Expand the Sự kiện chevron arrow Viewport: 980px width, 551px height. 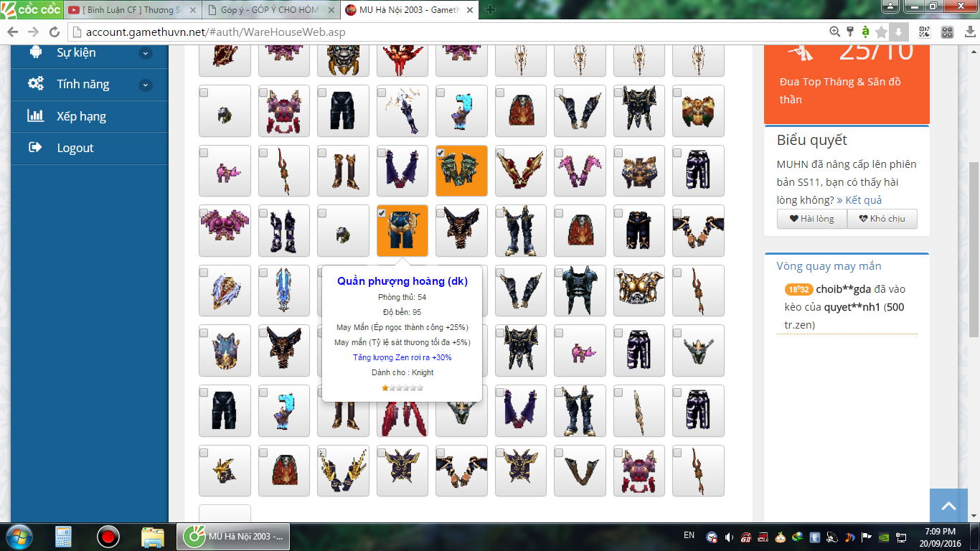(x=146, y=53)
